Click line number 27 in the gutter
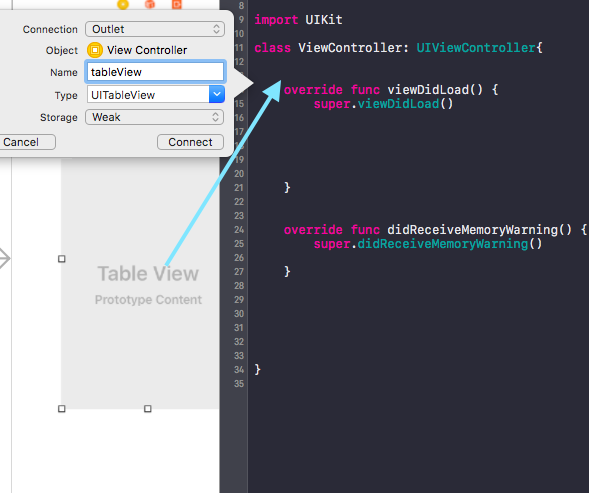The width and height of the screenshot is (589, 493). (239, 272)
